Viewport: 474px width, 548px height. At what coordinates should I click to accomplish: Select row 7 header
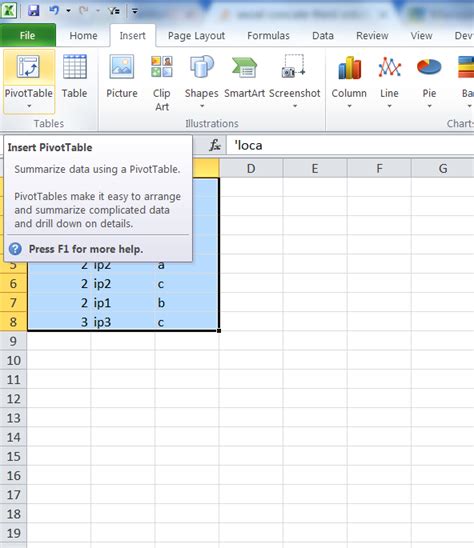click(13, 303)
